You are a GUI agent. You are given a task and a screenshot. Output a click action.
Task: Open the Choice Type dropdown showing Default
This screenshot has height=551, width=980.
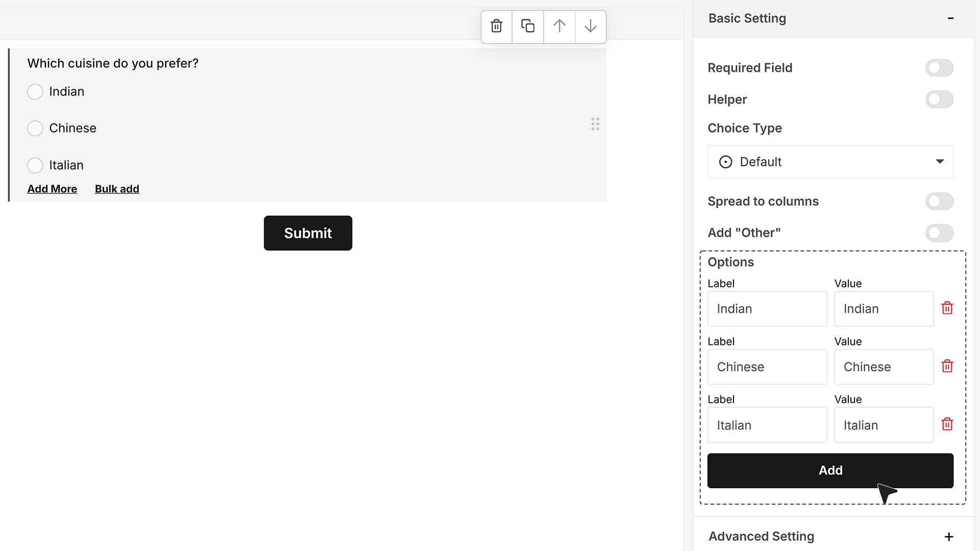(830, 162)
